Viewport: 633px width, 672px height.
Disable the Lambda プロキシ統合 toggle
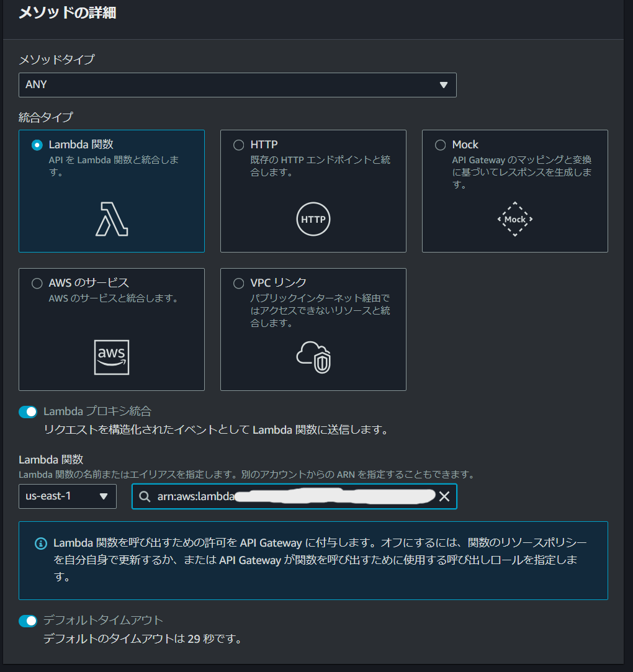(x=27, y=411)
